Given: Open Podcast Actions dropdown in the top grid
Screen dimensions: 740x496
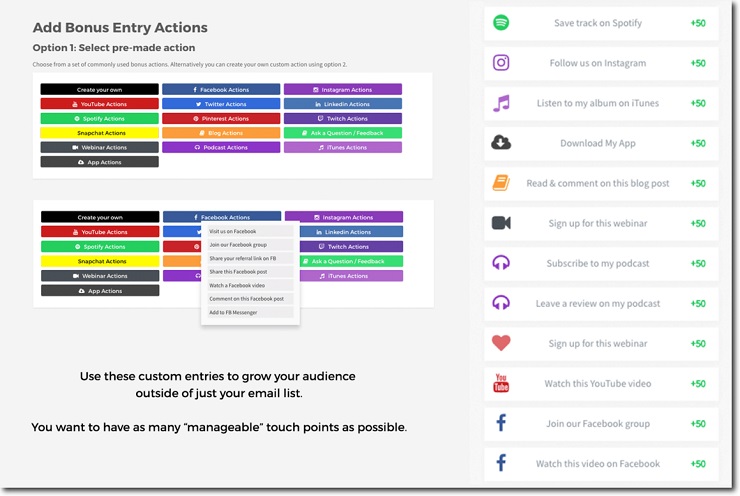Looking at the screenshot, I should [221, 147].
